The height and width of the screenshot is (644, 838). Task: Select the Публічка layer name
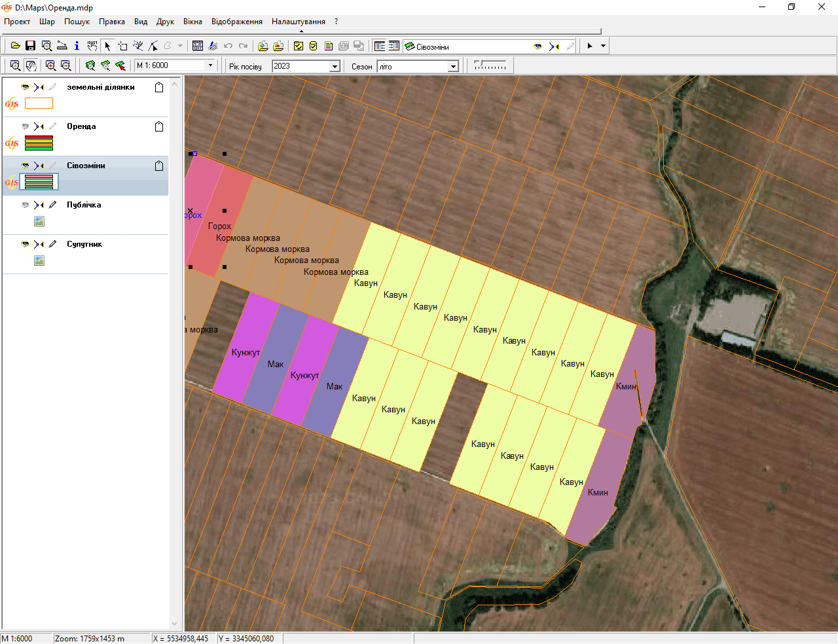point(84,205)
